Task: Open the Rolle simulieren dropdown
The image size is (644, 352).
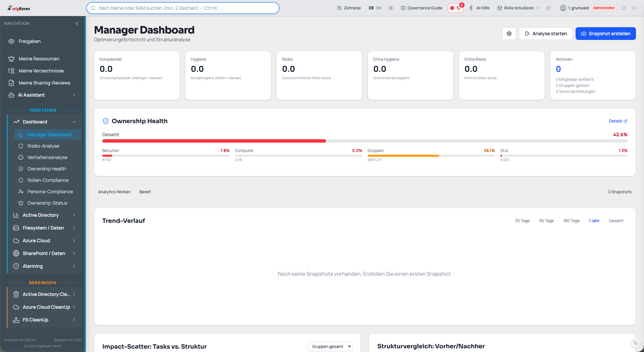Action: click(x=519, y=8)
